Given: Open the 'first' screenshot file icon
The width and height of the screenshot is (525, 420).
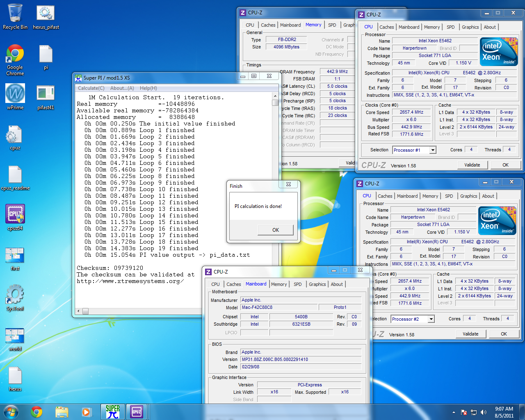Looking at the screenshot, I should click(15, 258).
